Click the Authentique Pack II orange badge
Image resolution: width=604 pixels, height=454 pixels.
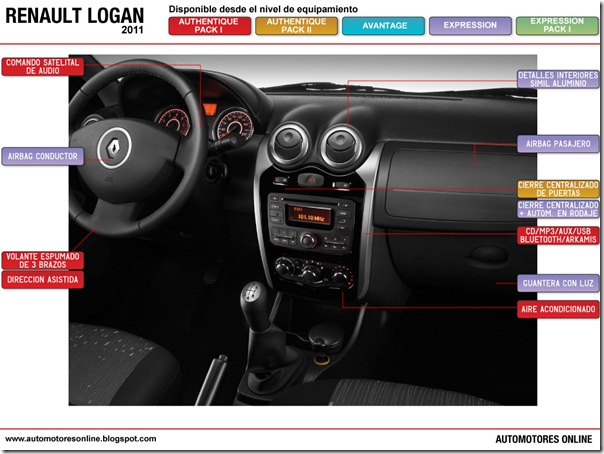click(x=296, y=26)
